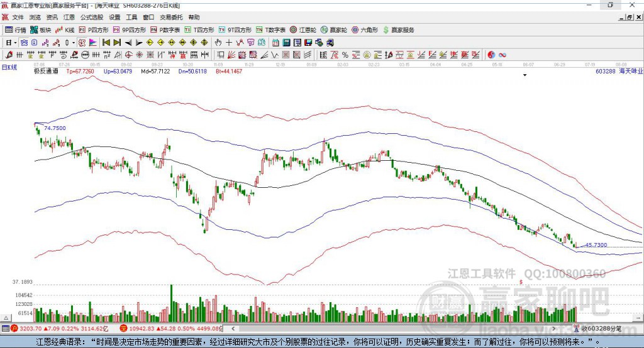The image size is (644, 348).
Task: Open the 行情 quotes view
Action: 15,30
